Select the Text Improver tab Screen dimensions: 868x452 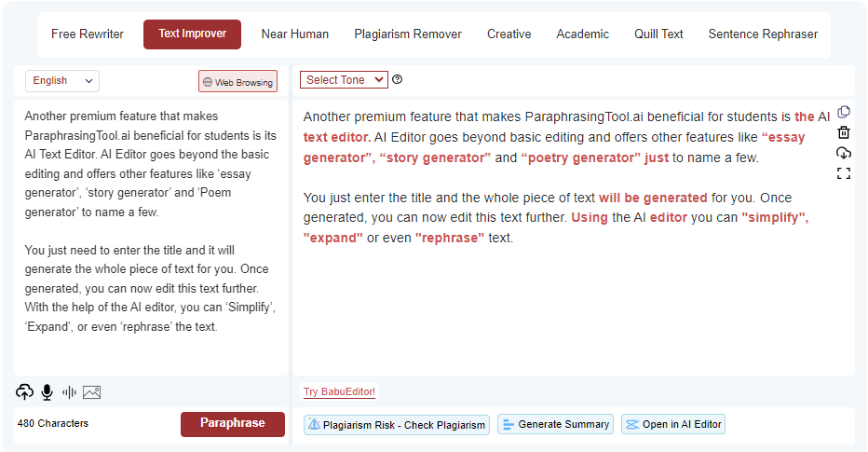[192, 34]
